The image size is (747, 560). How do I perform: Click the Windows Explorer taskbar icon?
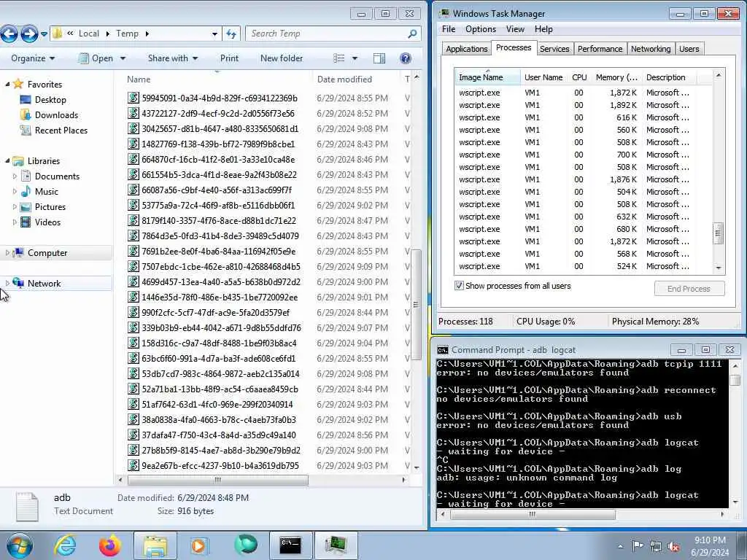pyautogui.click(x=155, y=545)
